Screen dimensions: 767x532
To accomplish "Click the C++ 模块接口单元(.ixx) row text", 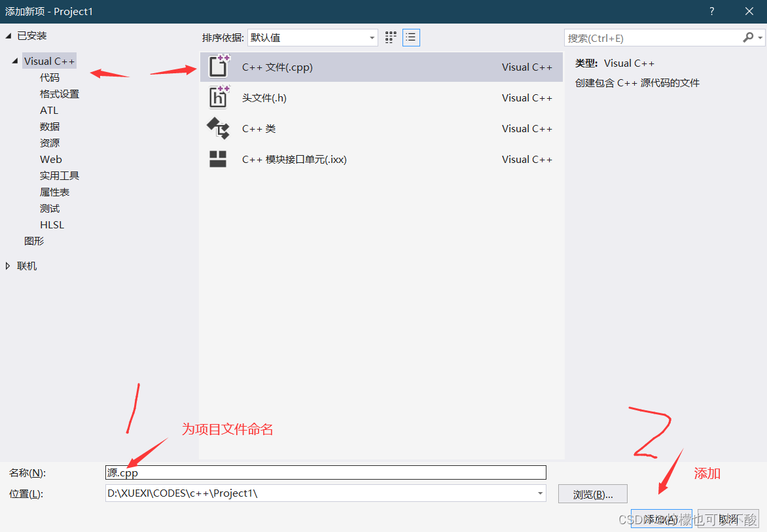I will coord(294,160).
